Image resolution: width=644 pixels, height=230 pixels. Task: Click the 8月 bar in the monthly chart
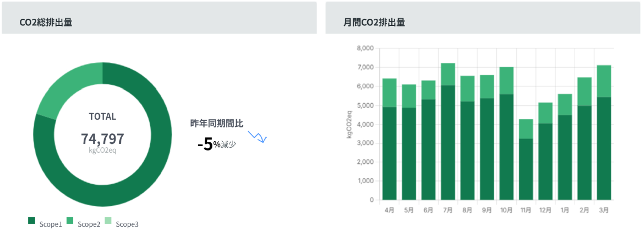(467, 138)
